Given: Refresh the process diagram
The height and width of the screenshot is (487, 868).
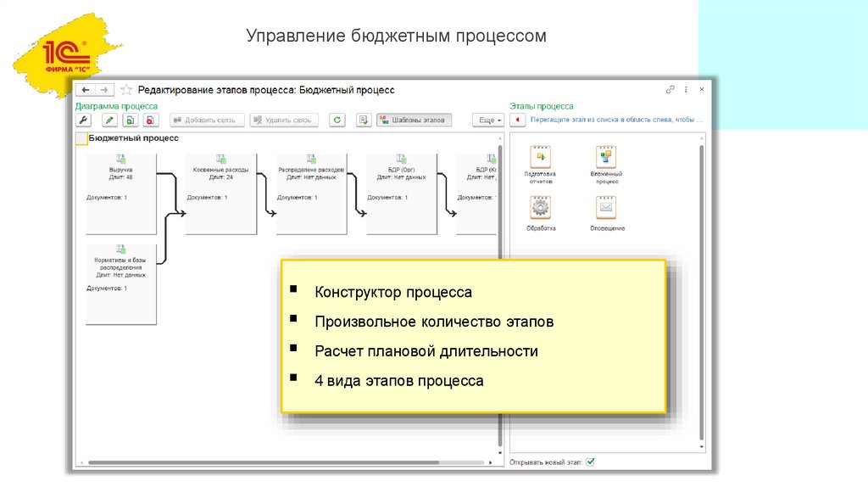Looking at the screenshot, I should tap(337, 120).
